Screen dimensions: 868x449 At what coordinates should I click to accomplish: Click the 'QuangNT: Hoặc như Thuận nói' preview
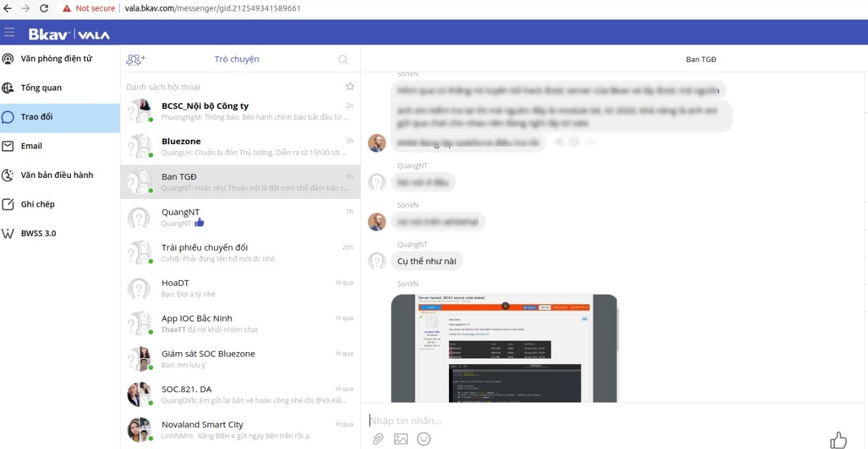[x=255, y=188]
